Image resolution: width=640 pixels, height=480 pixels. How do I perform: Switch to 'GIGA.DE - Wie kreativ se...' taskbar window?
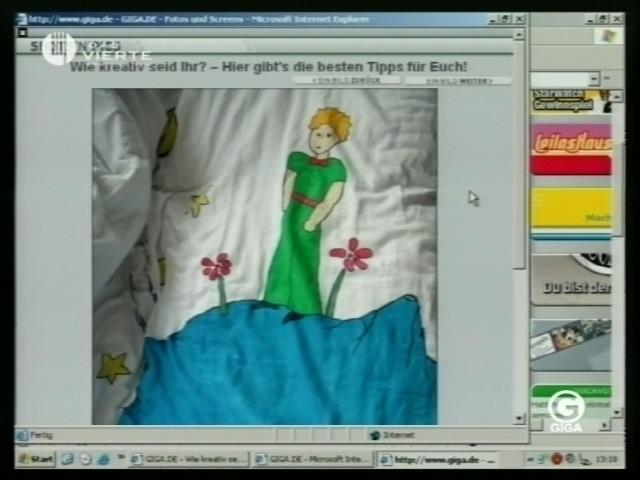[187, 459]
